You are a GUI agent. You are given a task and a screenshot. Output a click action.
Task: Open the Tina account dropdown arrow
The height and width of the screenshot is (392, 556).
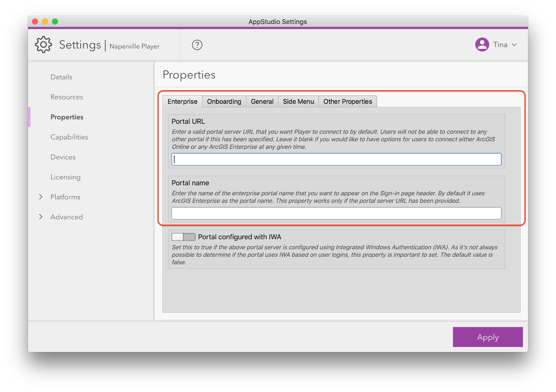(x=514, y=45)
